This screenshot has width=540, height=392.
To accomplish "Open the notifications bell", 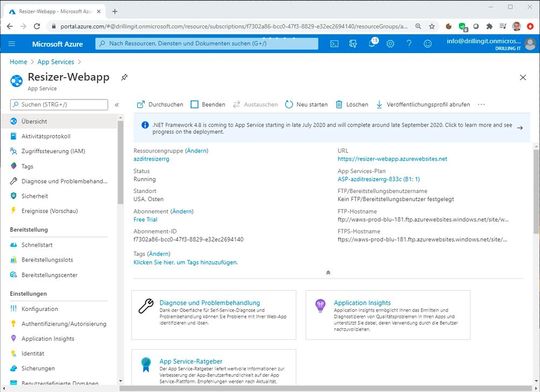I will [x=372, y=43].
